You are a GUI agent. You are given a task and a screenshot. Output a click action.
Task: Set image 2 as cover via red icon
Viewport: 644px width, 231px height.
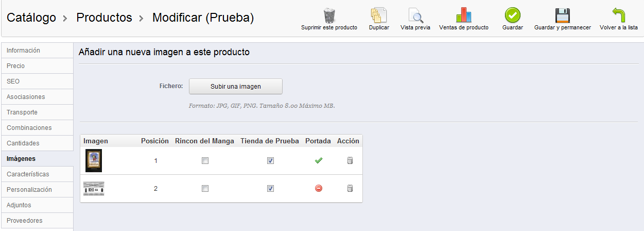pyautogui.click(x=319, y=189)
